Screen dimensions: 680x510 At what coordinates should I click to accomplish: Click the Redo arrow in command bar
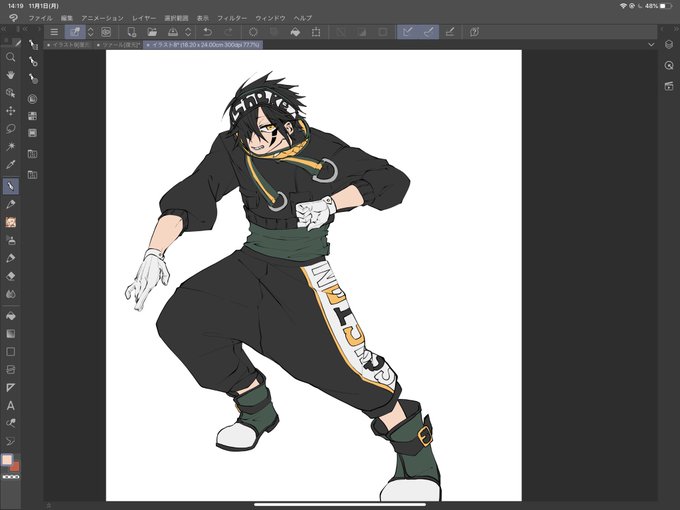(x=228, y=32)
